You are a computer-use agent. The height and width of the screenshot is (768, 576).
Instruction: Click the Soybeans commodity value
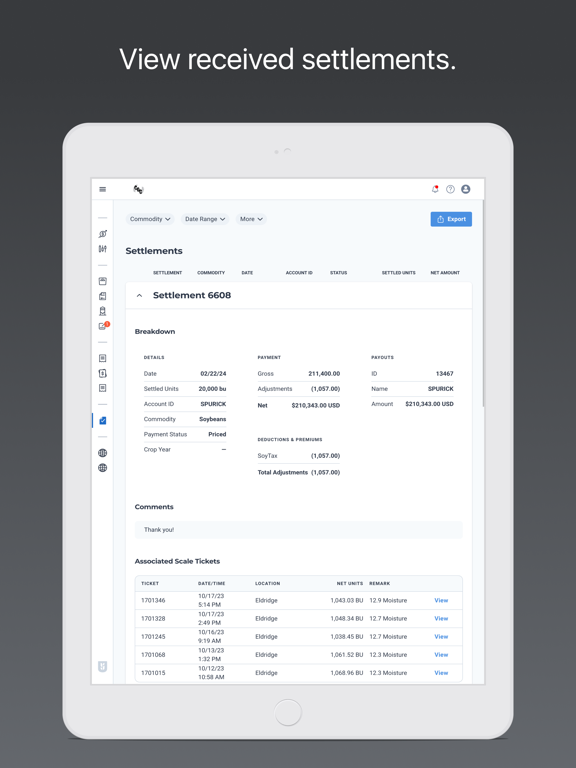[213, 419]
